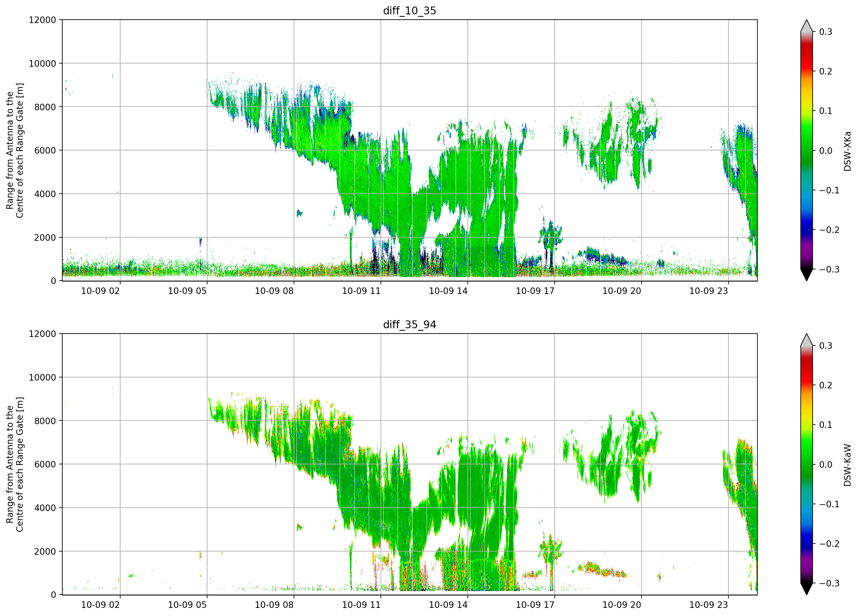Click the −0.3 tick on DSW-KaW colorbar
Screen dimensions: 858x616
tap(829, 583)
